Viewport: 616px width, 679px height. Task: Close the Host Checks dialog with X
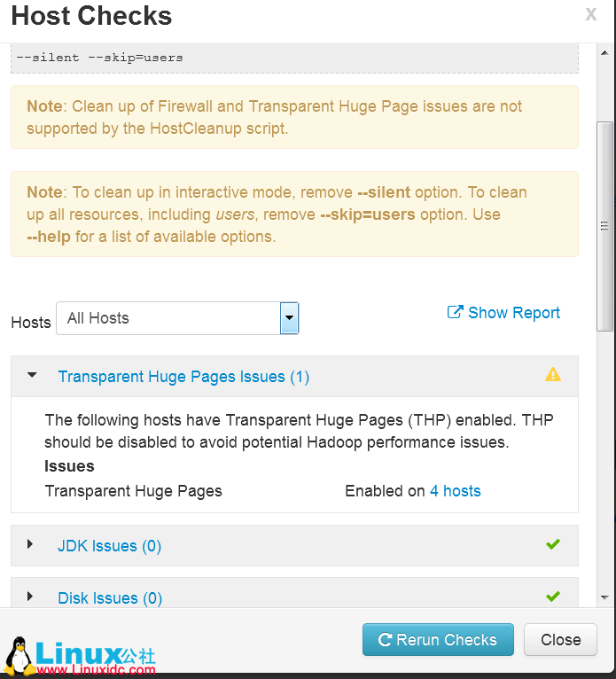[x=591, y=14]
